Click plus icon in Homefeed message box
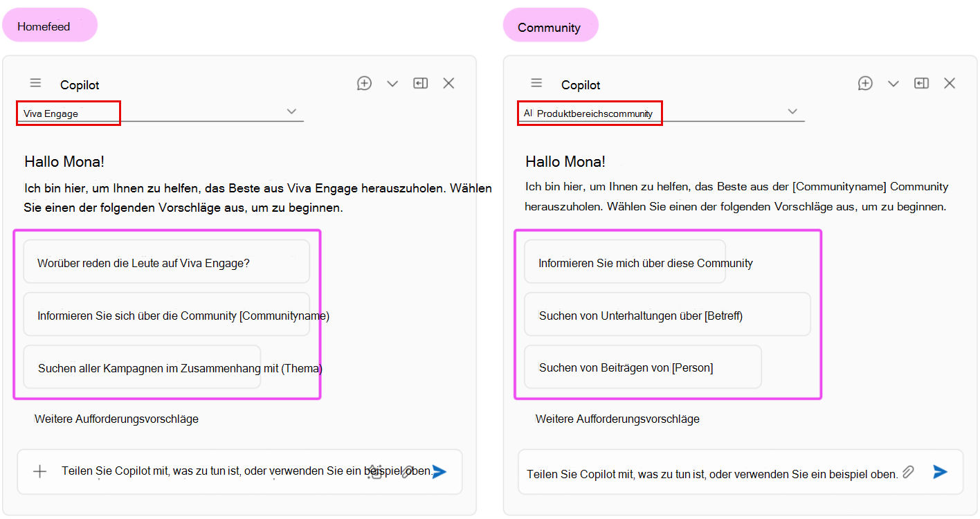 point(40,471)
